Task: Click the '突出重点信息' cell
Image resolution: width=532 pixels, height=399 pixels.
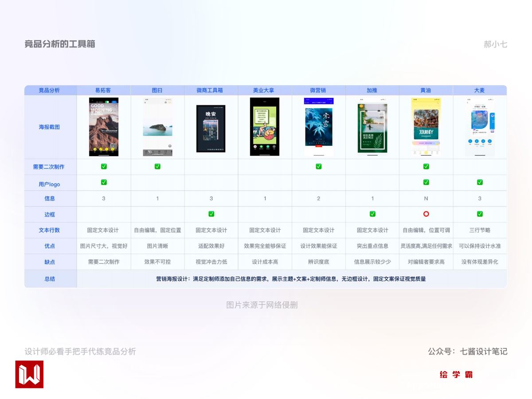Action: tap(372, 246)
